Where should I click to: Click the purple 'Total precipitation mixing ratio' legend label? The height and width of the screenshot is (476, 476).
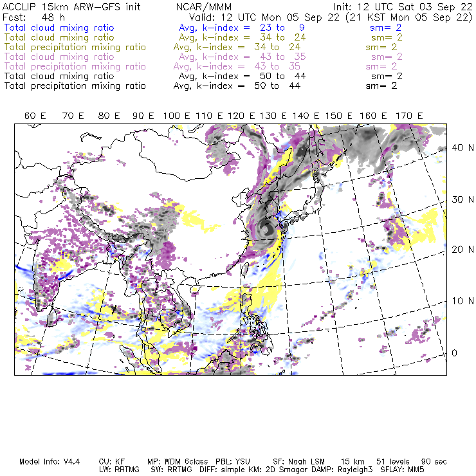[75, 66]
